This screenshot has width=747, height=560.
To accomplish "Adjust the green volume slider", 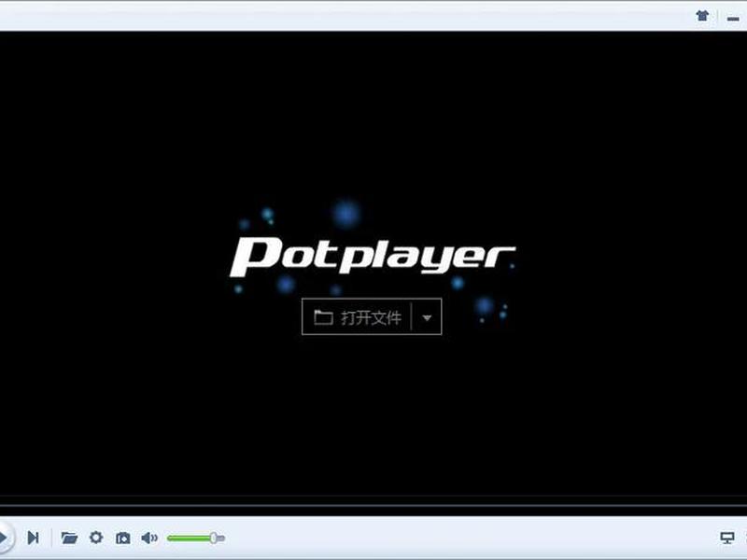I will 196,539.
